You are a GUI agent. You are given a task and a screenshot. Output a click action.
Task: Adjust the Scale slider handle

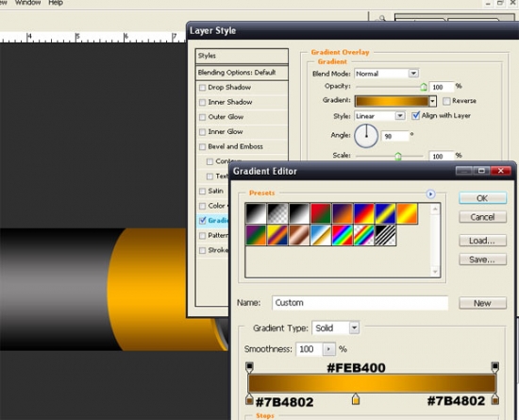398,157
